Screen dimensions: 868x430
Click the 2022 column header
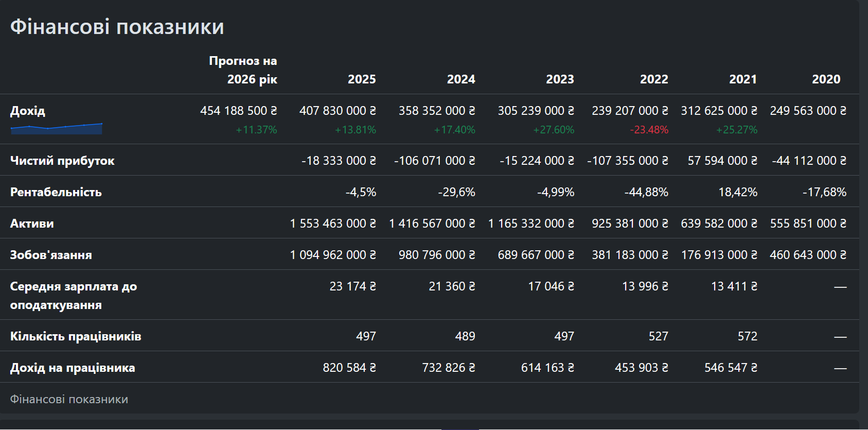point(654,79)
